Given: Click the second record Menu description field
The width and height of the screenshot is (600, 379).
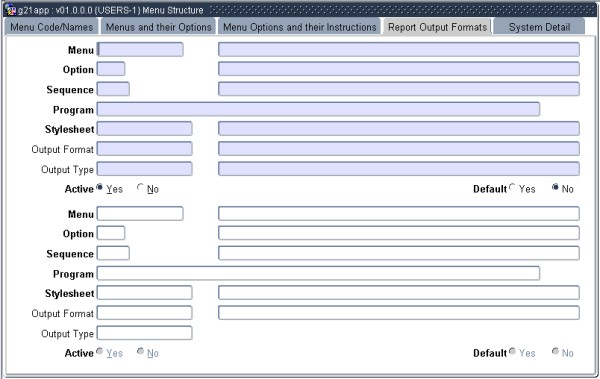Looking at the screenshot, I should tap(399, 214).
